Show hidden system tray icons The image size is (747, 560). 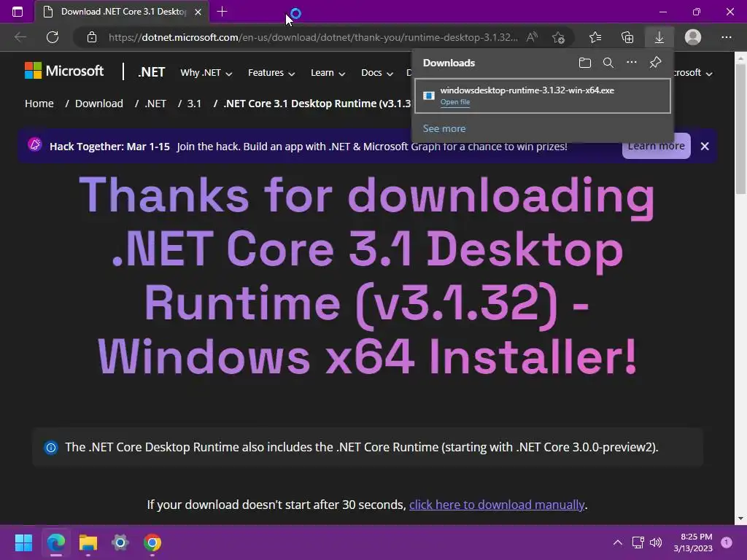point(617,542)
